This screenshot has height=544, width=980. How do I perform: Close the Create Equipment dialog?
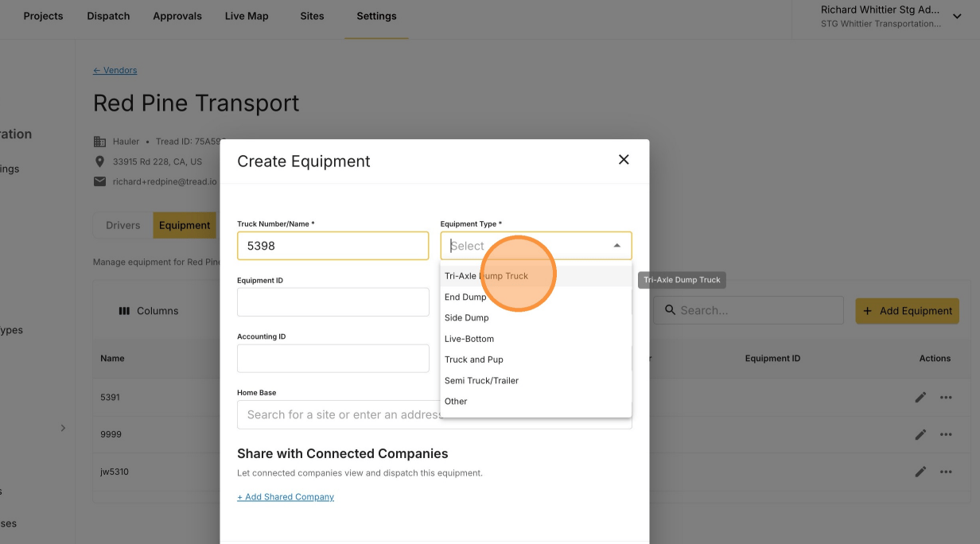tap(624, 160)
